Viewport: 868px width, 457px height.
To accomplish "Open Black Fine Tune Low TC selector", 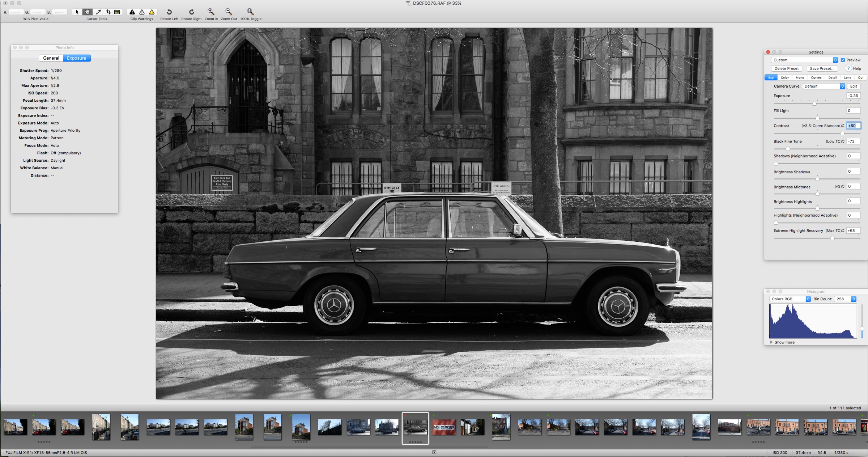I will point(835,141).
